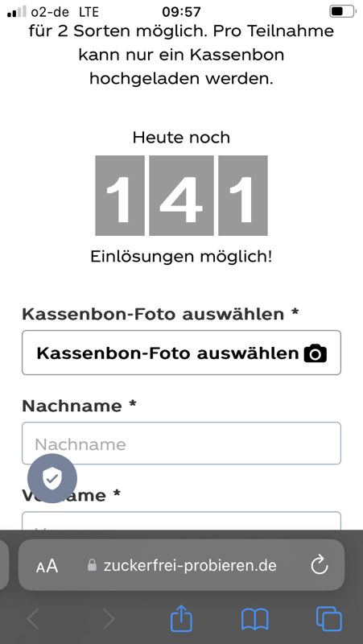Focus the Vorname field below Nachname
Screen dimensions: 363x644
pyautogui.click(x=182, y=521)
